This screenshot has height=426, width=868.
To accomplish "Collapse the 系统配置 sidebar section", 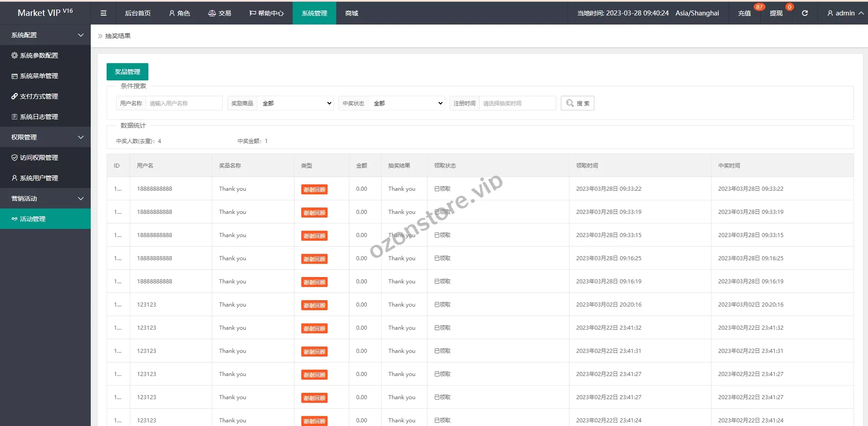I will [x=45, y=35].
